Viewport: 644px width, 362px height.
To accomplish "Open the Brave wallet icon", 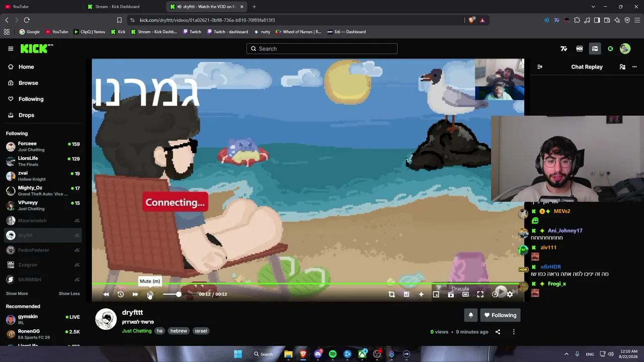I will 607,20.
